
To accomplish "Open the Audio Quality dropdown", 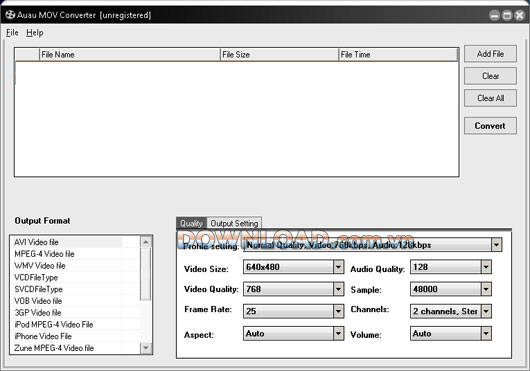I will (x=486, y=267).
